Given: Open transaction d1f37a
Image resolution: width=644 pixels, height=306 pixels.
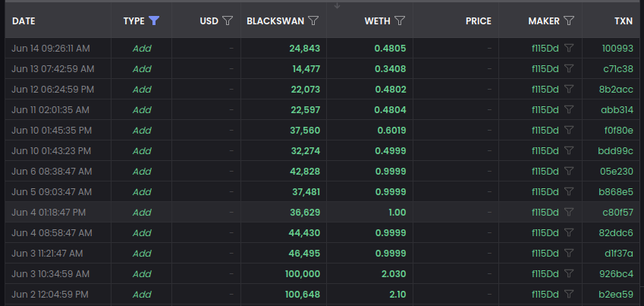Looking at the screenshot, I should (x=618, y=254).
